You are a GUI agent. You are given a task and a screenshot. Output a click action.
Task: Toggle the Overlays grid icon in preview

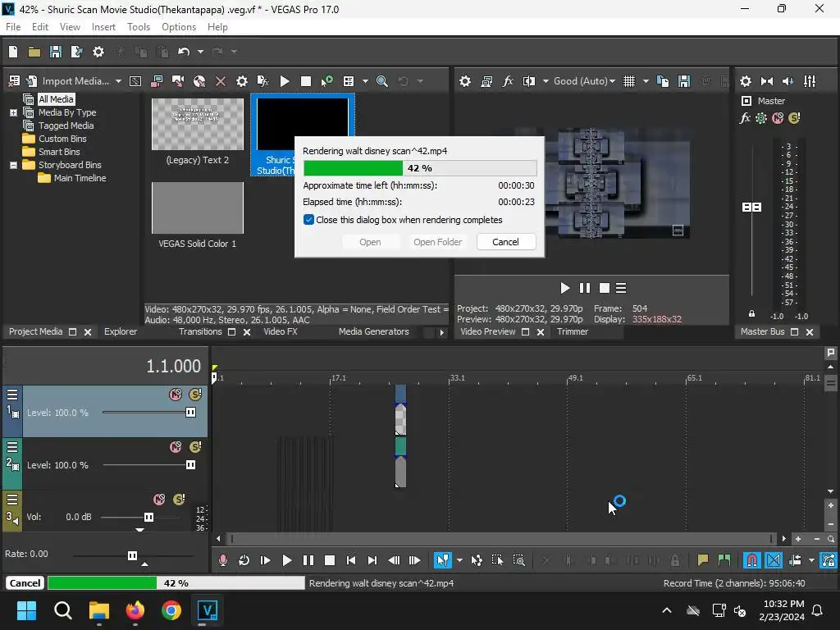629,81
